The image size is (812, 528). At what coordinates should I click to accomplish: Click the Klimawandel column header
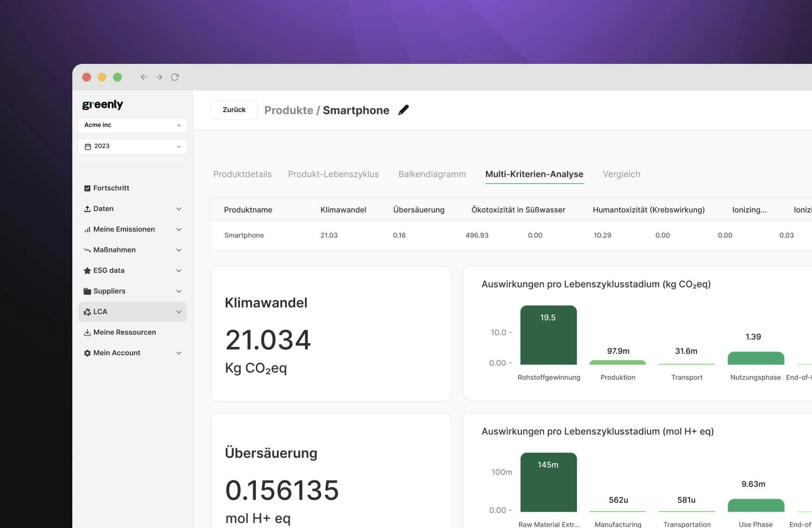(343, 210)
